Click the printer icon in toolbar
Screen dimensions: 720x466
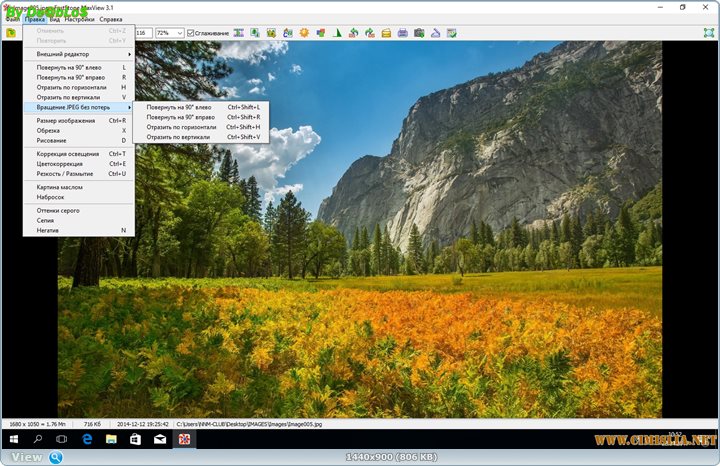(402, 33)
